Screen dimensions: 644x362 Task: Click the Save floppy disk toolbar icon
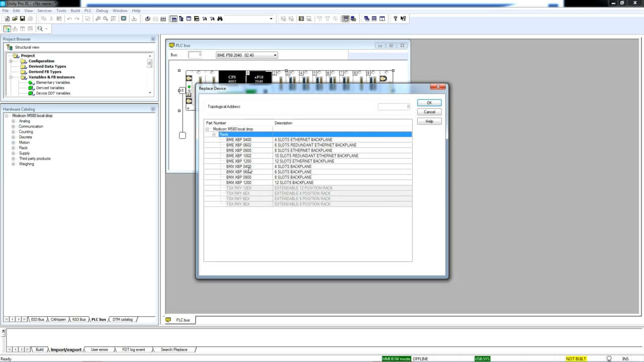[x=22, y=19]
